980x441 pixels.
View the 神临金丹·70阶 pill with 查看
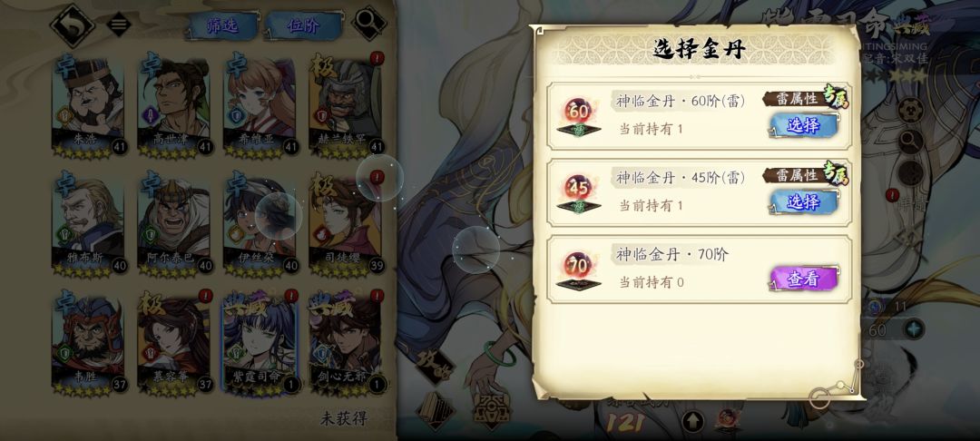[804, 279]
